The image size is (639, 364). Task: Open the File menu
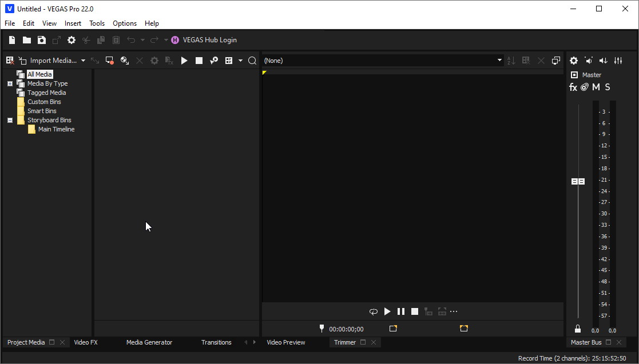click(10, 23)
